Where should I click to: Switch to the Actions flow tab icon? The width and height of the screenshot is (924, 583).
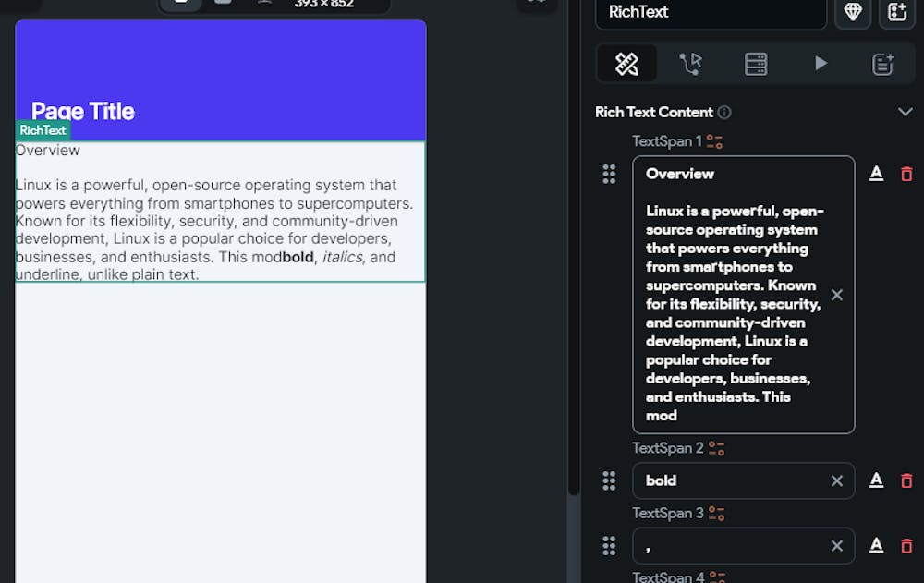click(x=690, y=64)
